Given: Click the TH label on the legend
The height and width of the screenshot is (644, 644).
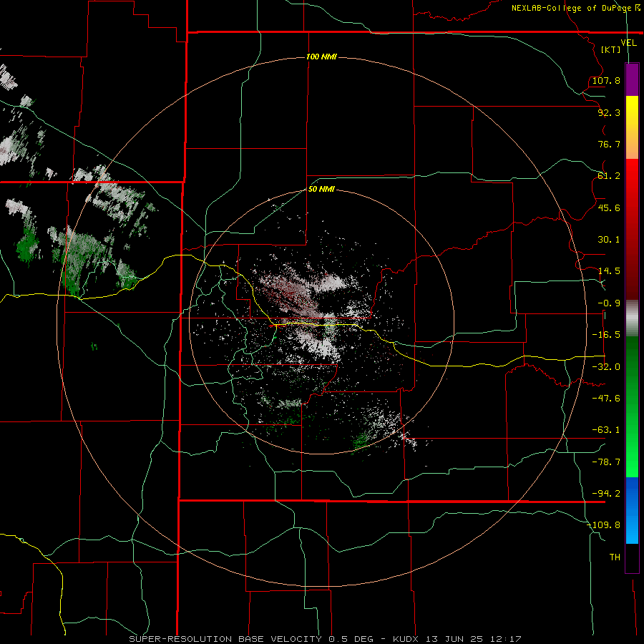Looking at the screenshot, I should tap(615, 557).
